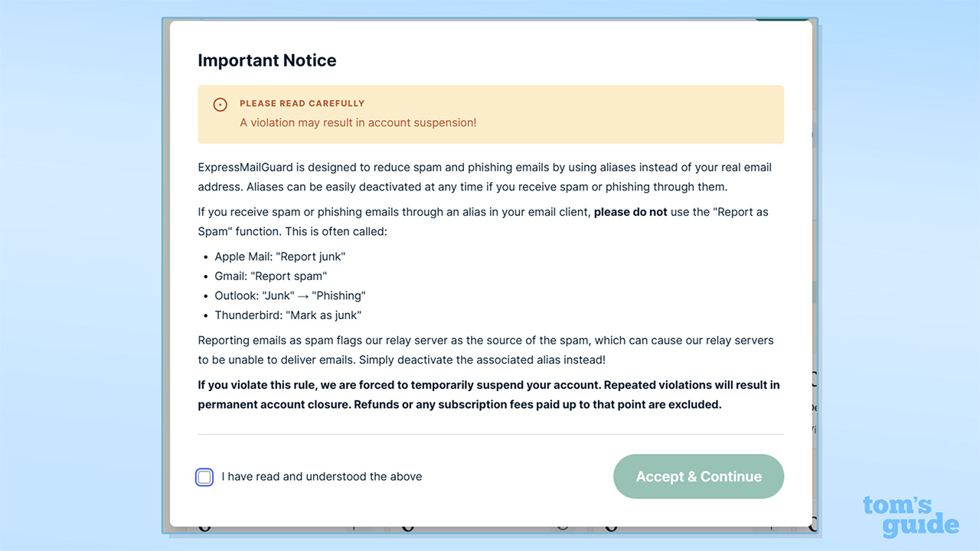Click the Apple Mail "Report junk" list item
The width and height of the screenshot is (980, 551).
pyautogui.click(x=279, y=257)
